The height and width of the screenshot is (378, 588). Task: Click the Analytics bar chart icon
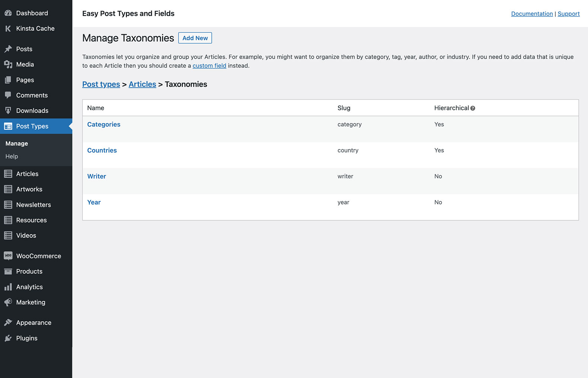8,287
